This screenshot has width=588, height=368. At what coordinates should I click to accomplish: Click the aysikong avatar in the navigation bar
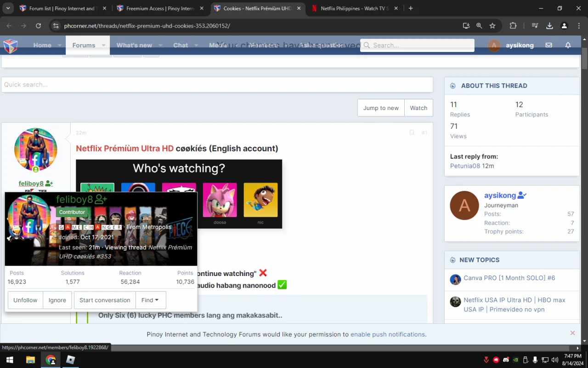494,45
